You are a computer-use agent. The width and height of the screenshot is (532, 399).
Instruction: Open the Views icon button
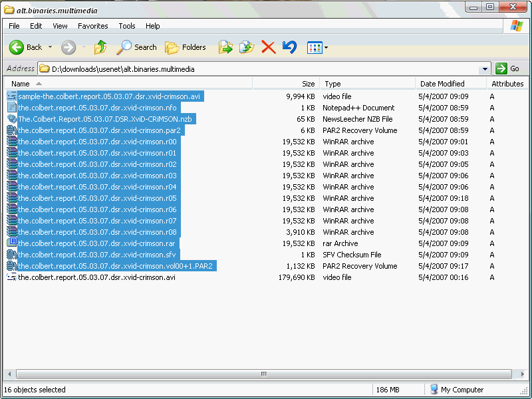[315, 47]
